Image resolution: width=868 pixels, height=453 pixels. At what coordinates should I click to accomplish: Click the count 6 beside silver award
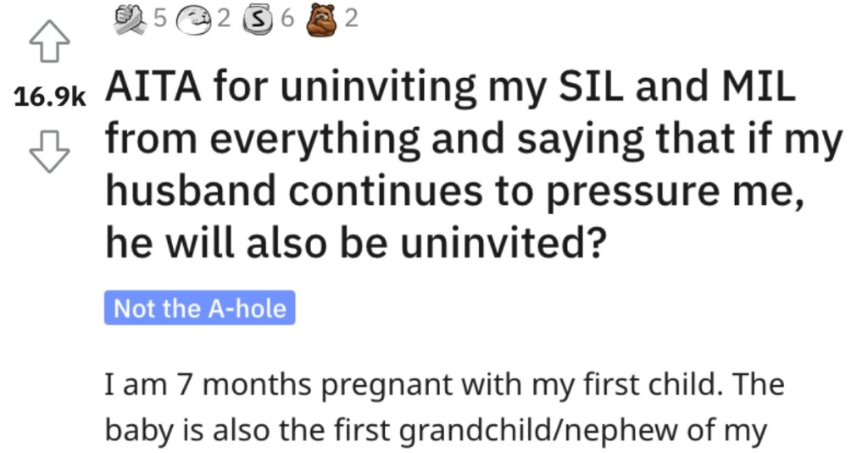(x=287, y=19)
